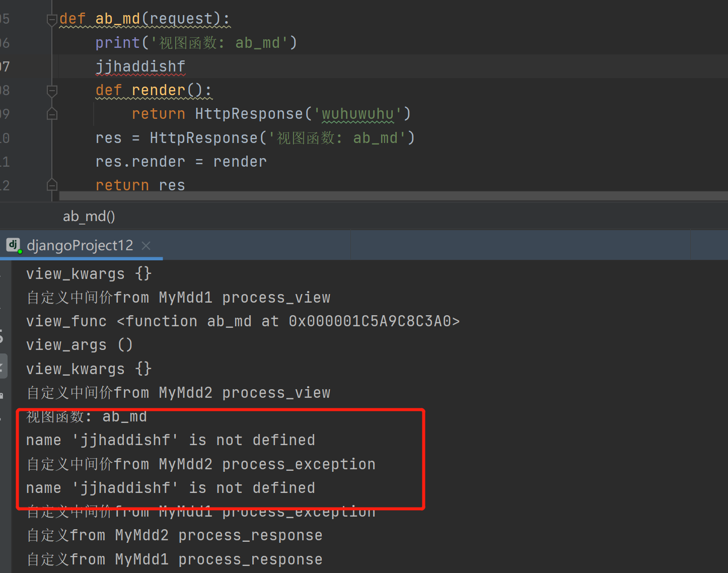Click the res = HttpResponse assignment line

[x=255, y=138]
